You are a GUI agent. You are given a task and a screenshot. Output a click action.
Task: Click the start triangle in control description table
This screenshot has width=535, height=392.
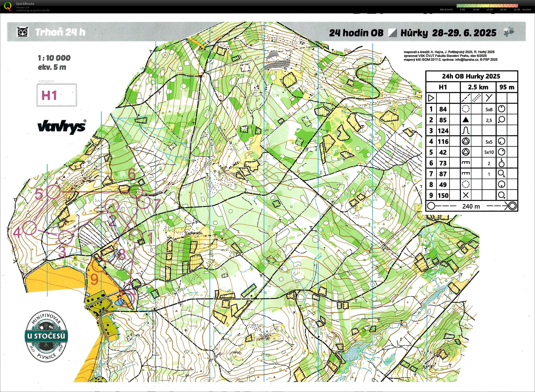[431, 98]
